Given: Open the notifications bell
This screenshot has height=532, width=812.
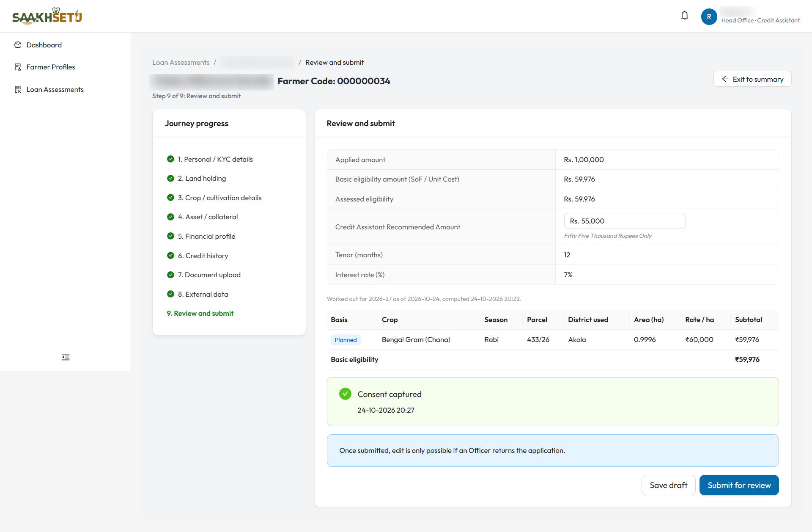Looking at the screenshot, I should pos(684,16).
